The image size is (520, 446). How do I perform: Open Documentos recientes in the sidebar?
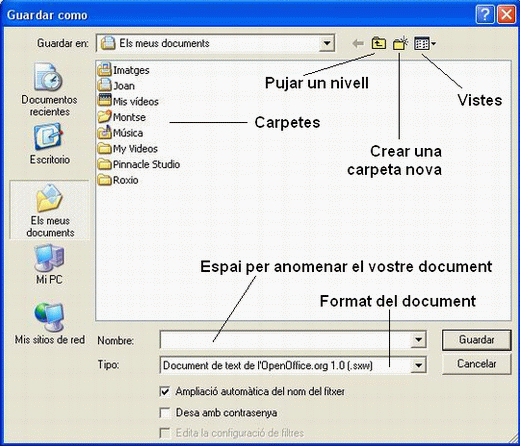tap(49, 89)
